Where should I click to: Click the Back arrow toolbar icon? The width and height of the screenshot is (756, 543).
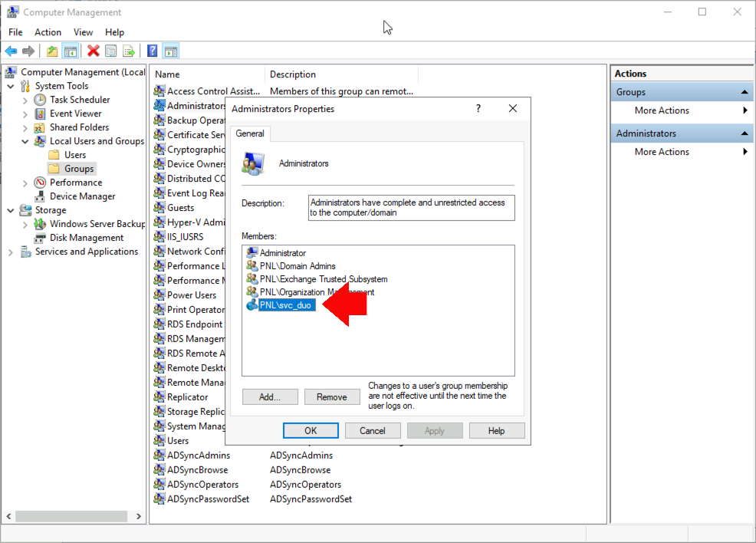pyautogui.click(x=11, y=51)
